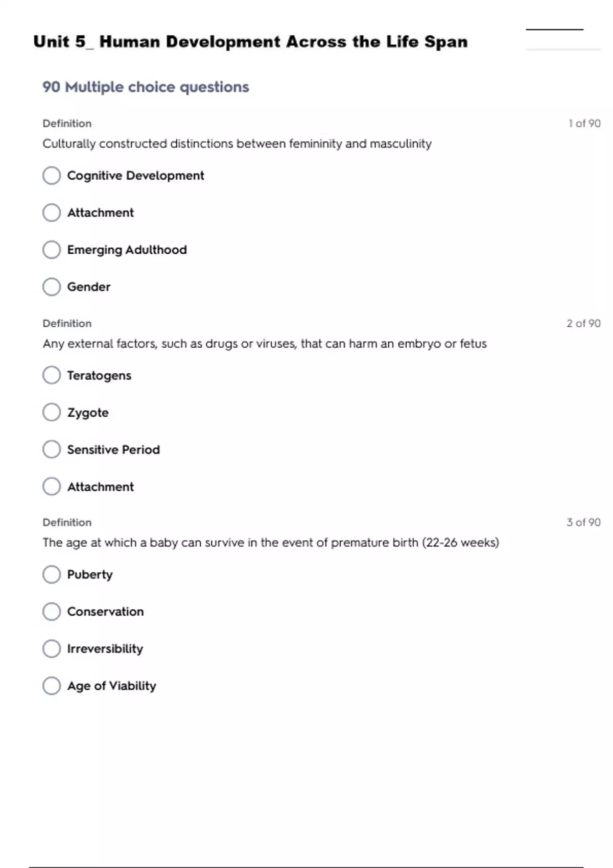Select the Irreversibility option
The height and width of the screenshot is (868, 613).
pyautogui.click(x=52, y=648)
